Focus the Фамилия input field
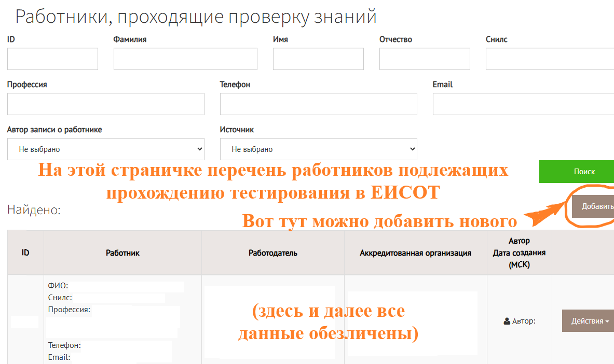The image size is (614, 364). coord(185,59)
